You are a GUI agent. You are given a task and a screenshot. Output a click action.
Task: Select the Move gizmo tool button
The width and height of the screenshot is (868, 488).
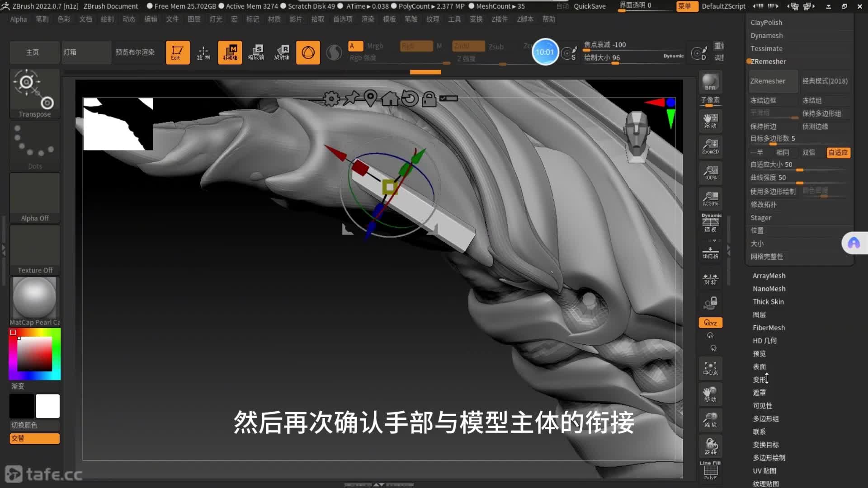[230, 52]
